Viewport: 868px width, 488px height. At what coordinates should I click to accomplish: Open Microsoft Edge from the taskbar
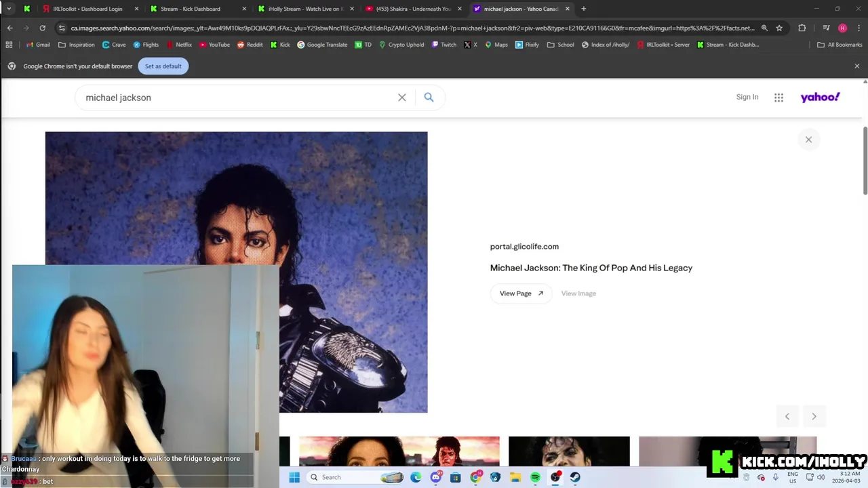coord(416,477)
